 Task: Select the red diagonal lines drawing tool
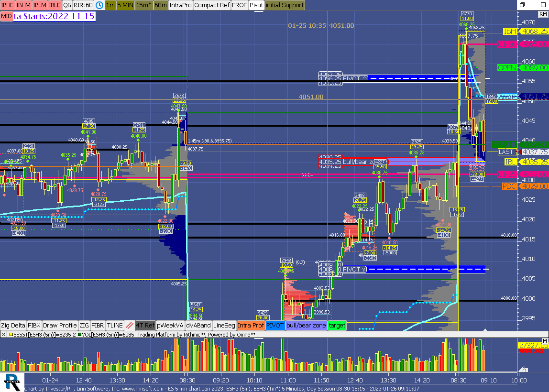(129, 326)
